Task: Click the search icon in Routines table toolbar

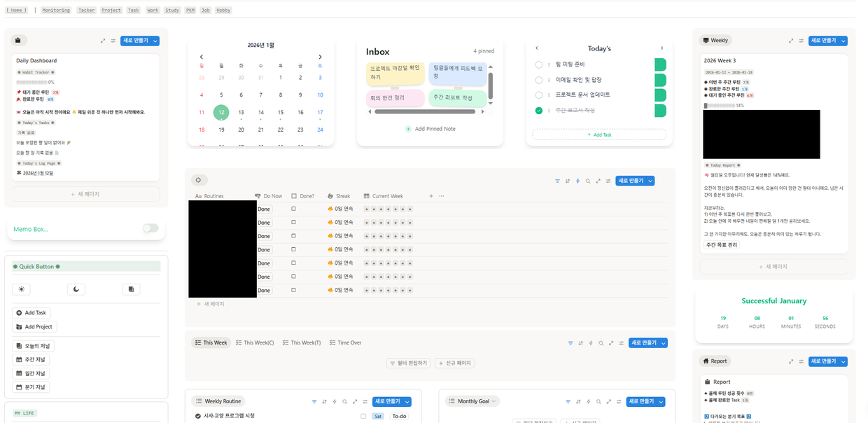Action: tap(588, 181)
